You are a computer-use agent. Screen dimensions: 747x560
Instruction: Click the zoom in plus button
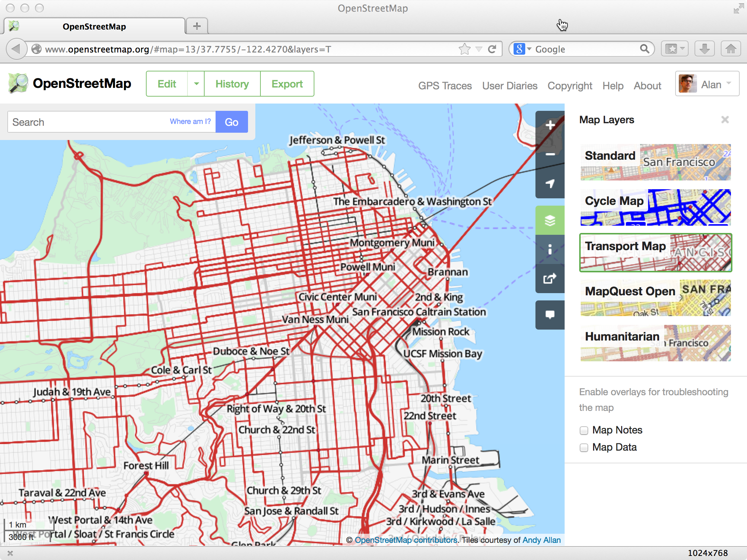[550, 125]
